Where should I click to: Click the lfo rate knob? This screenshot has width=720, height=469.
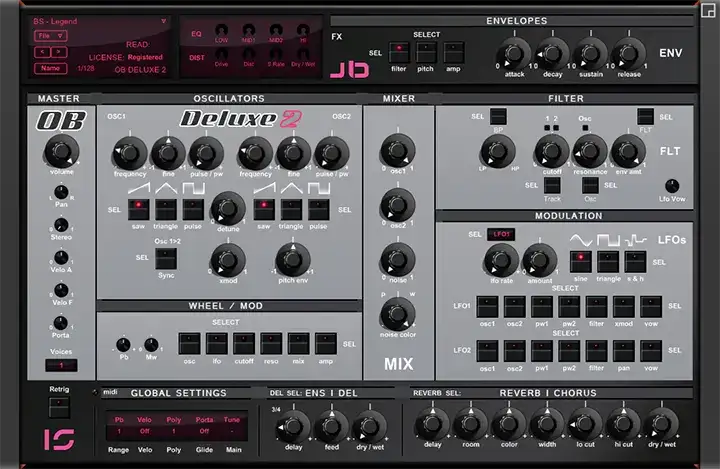point(501,260)
